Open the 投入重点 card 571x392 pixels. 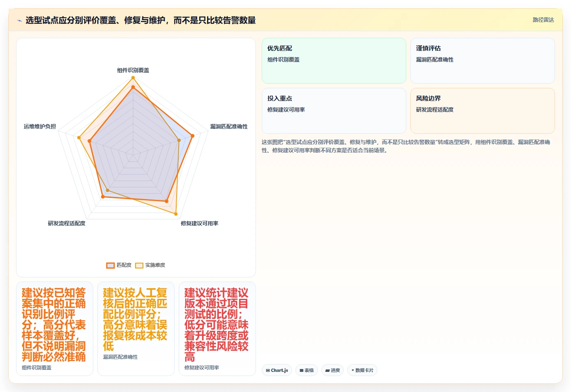[334, 111]
